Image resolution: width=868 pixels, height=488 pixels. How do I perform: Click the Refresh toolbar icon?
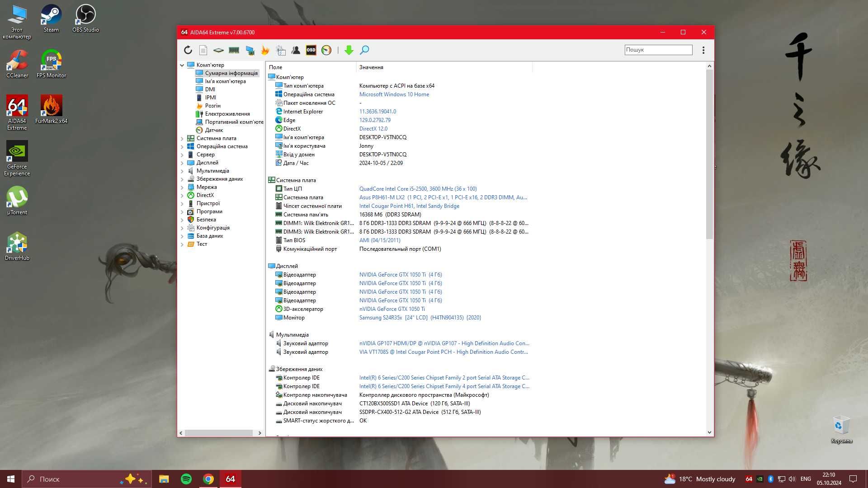point(188,50)
